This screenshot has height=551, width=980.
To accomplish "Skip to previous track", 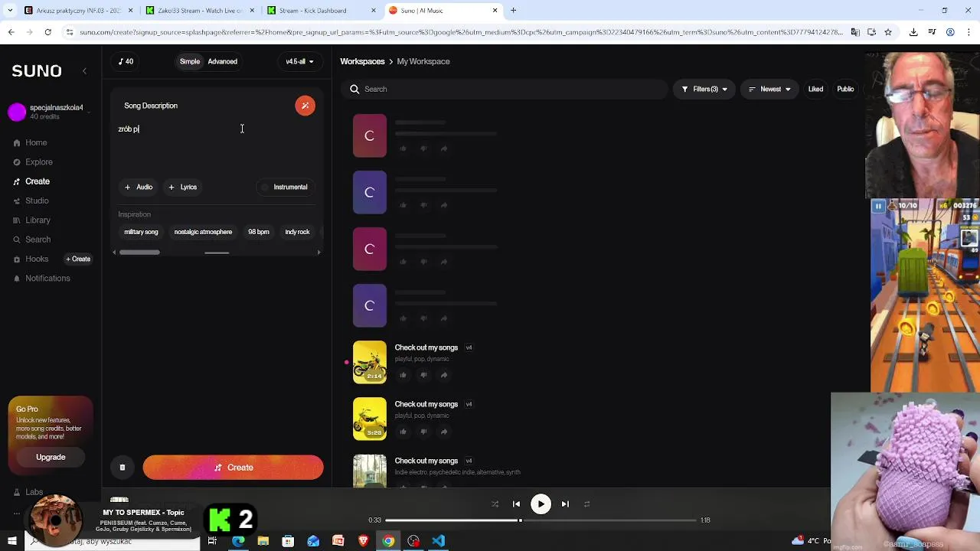I will coord(516,504).
